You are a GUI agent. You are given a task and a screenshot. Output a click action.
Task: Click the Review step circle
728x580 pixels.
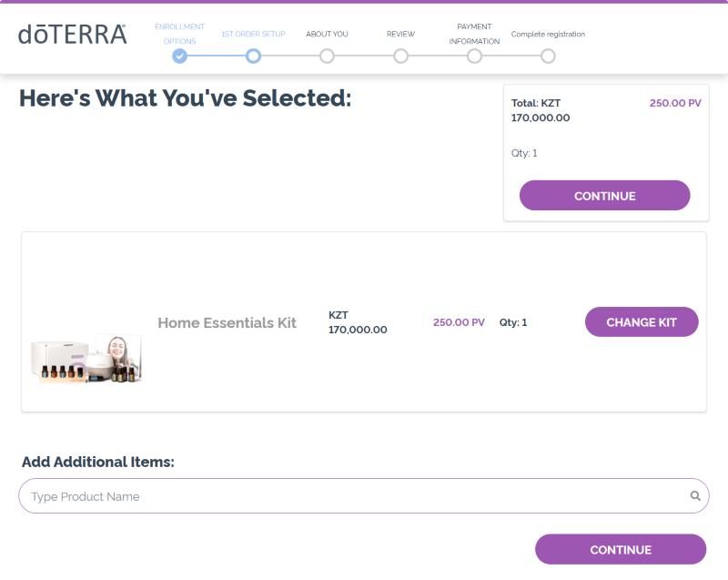point(400,56)
